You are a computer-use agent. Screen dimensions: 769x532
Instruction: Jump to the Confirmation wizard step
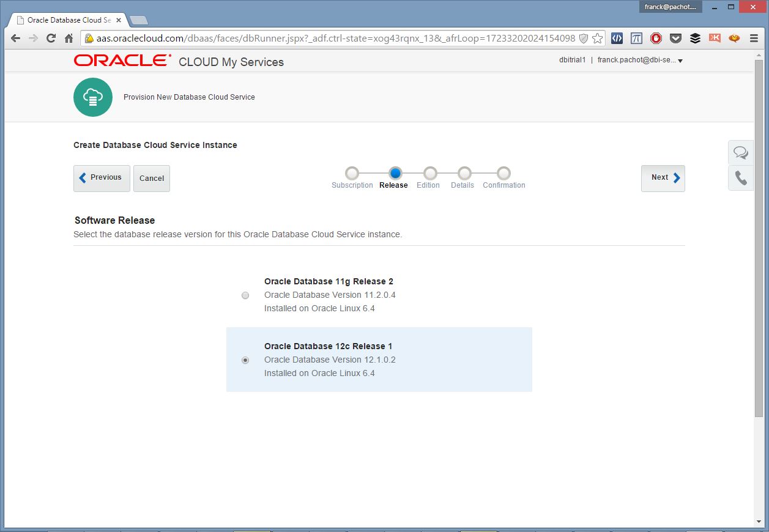pyautogui.click(x=503, y=174)
